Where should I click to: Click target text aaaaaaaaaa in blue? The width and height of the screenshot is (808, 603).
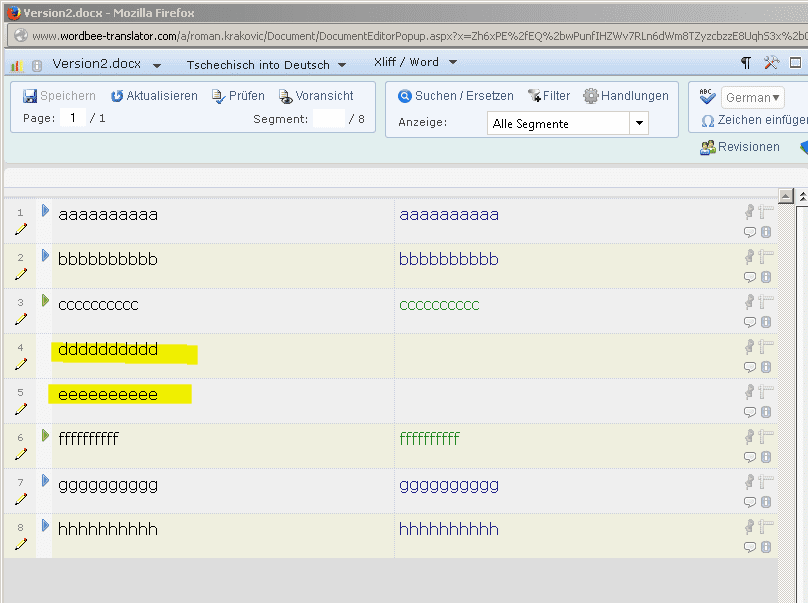[449, 214]
